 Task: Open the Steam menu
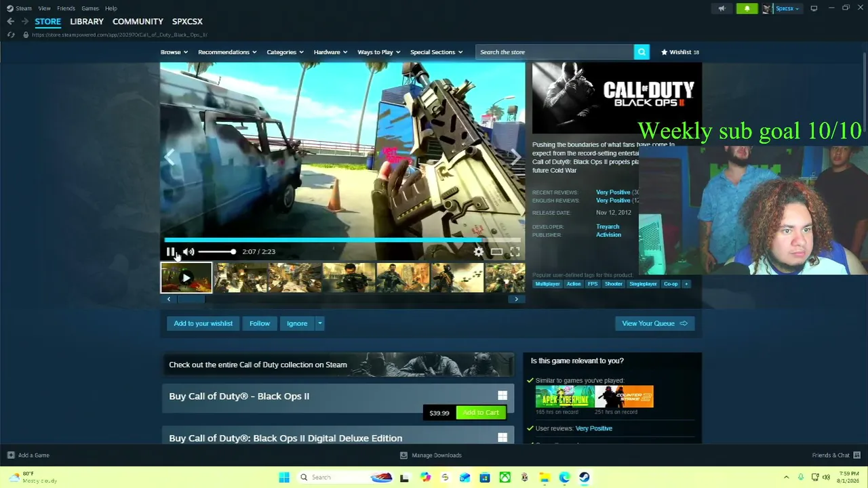click(x=20, y=8)
